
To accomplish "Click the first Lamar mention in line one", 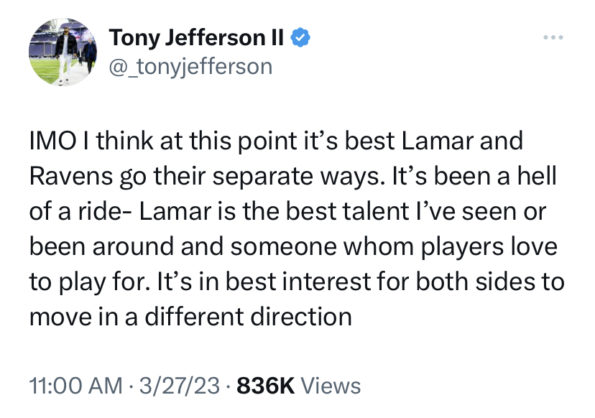I will 438,140.
